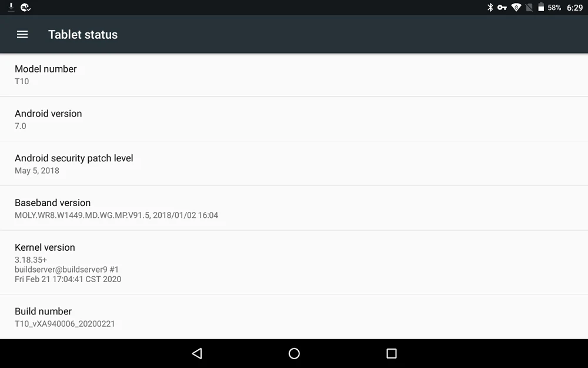Tap the download notification icon

[11, 7]
